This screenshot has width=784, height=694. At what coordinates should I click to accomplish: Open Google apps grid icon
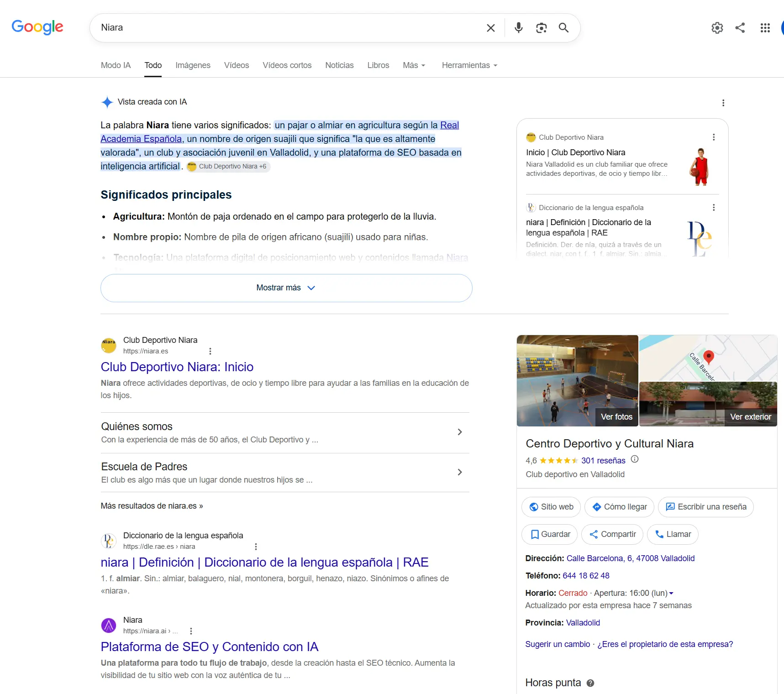pyautogui.click(x=765, y=28)
